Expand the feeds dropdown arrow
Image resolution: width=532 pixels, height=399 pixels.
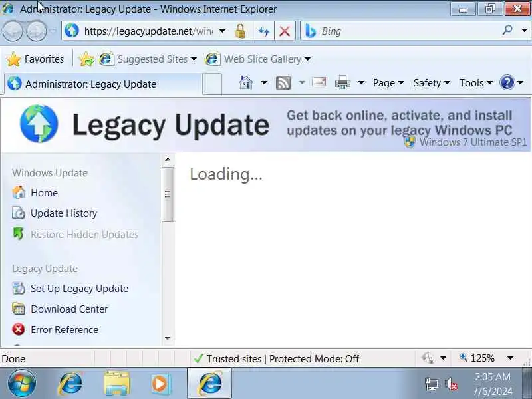pos(302,82)
